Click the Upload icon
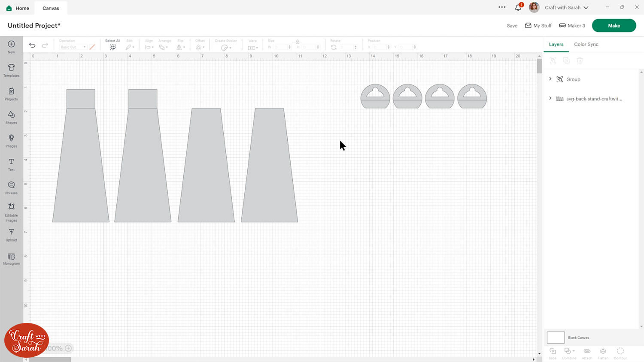This screenshot has height=362, width=644. coord(11,232)
